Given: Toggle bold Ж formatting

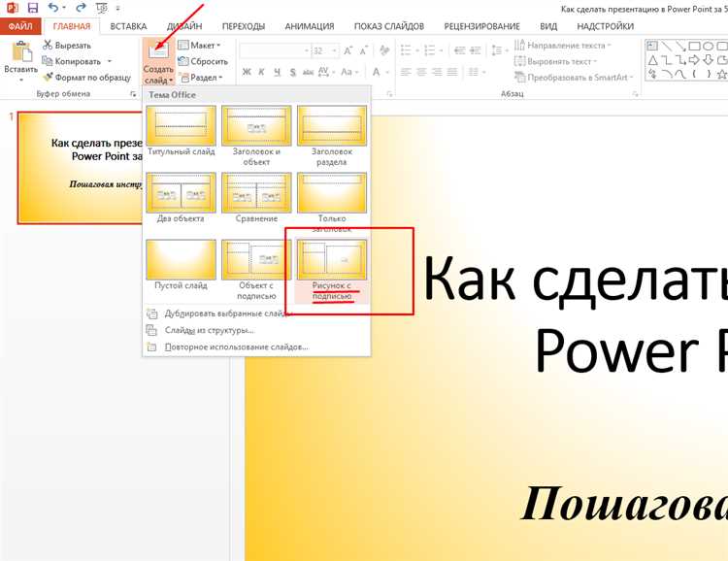Looking at the screenshot, I should 247,72.
